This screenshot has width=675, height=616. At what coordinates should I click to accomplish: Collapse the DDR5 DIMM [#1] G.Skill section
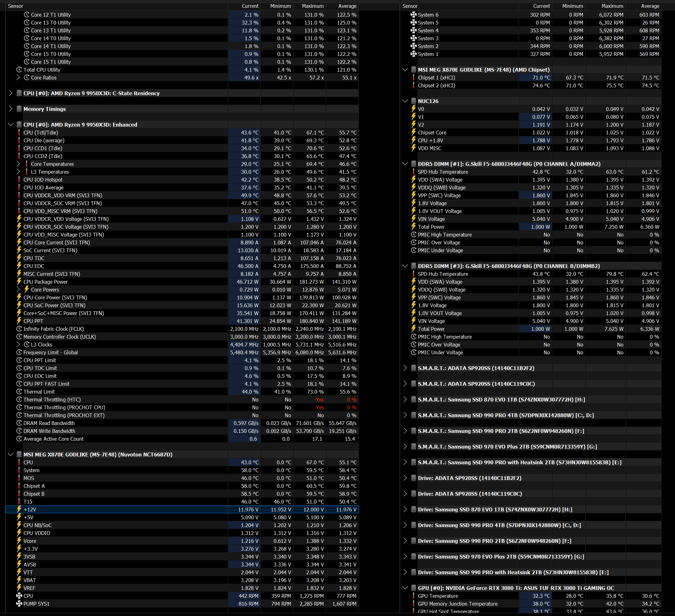click(x=405, y=164)
